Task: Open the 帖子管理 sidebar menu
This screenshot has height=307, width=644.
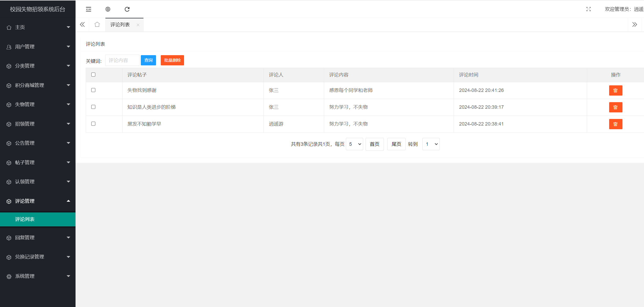Action: 38,163
